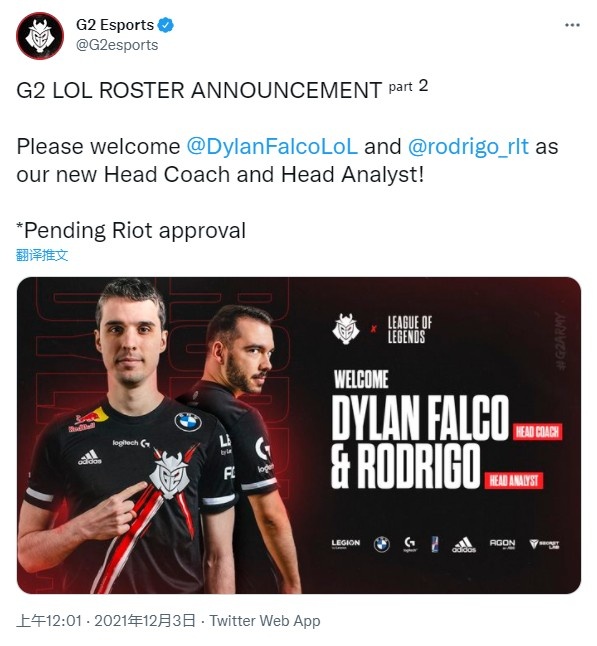Click the Logitech G sponsor logo
This screenshot has width=597, height=646.
click(410, 544)
